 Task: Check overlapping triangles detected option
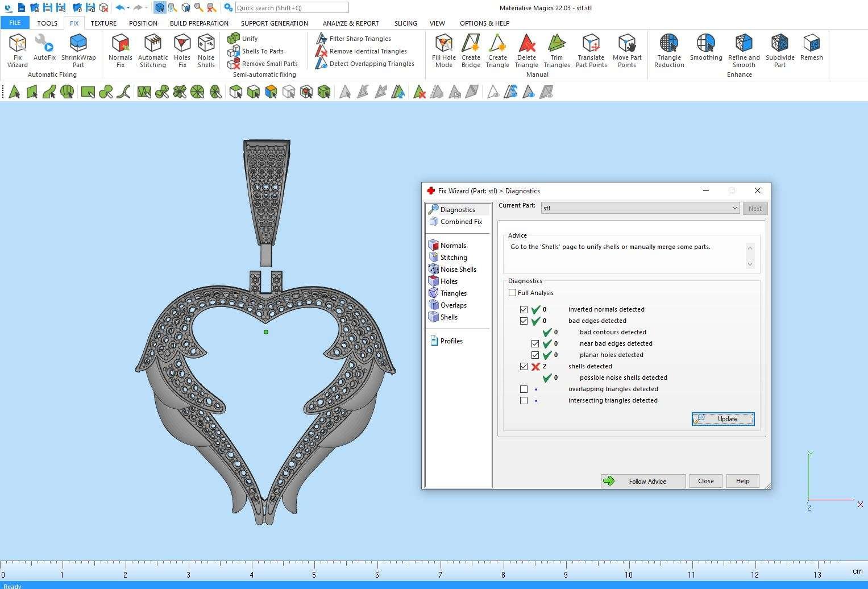click(x=524, y=389)
